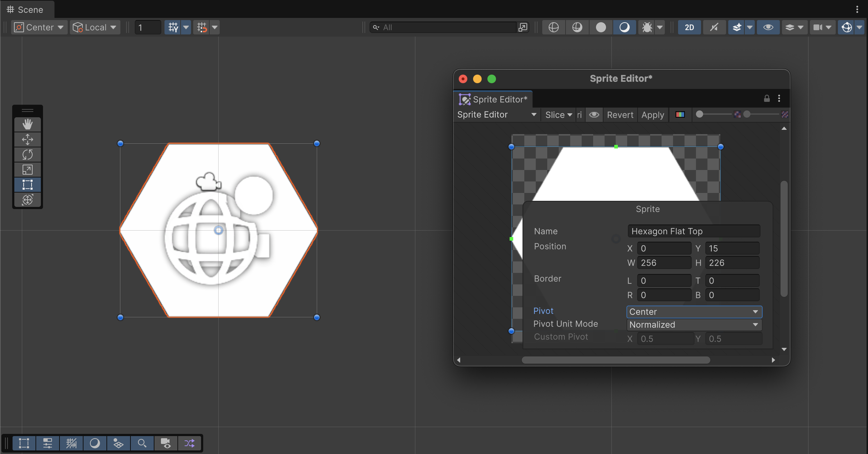Select the Rect tool in tool palette
This screenshot has height=454, width=868.
tap(28, 185)
